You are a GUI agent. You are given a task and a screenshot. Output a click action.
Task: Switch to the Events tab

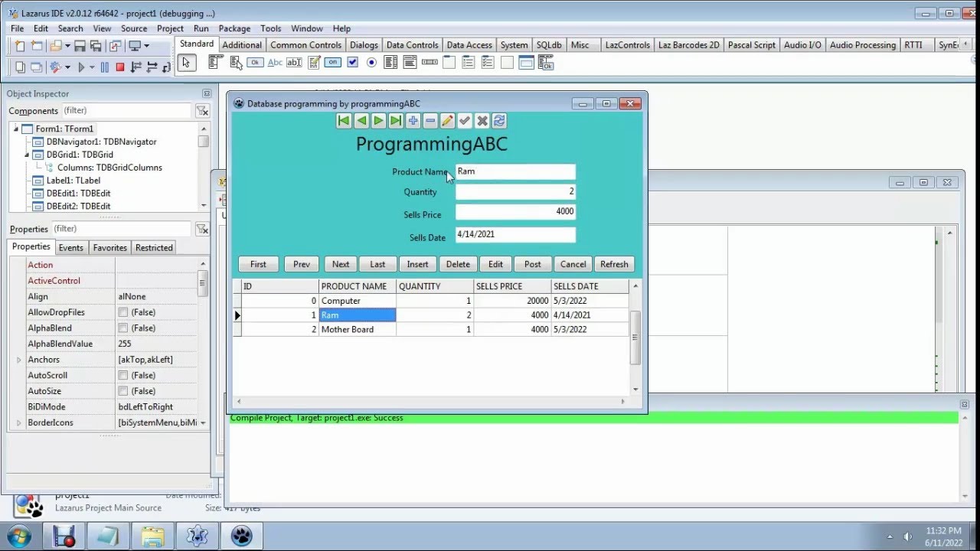click(71, 248)
